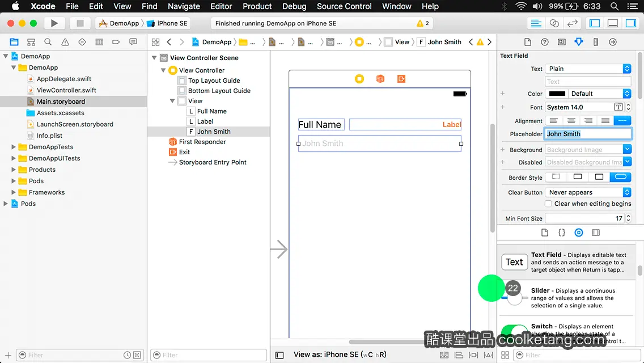Open the Background image dropdown
The height and width of the screenshot is (363, 644).
[627, 149]
